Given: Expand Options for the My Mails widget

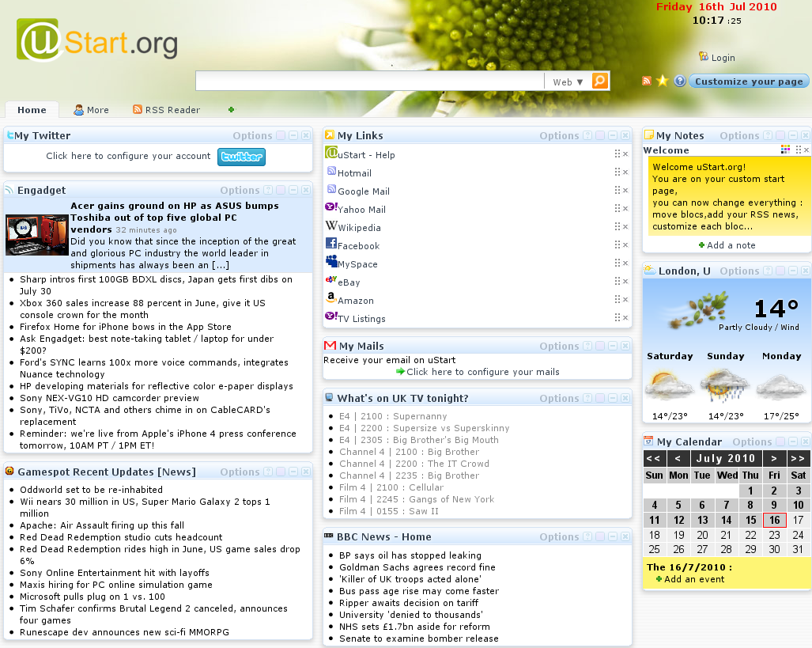Looking at the screenshot, I should pos(559,346).
